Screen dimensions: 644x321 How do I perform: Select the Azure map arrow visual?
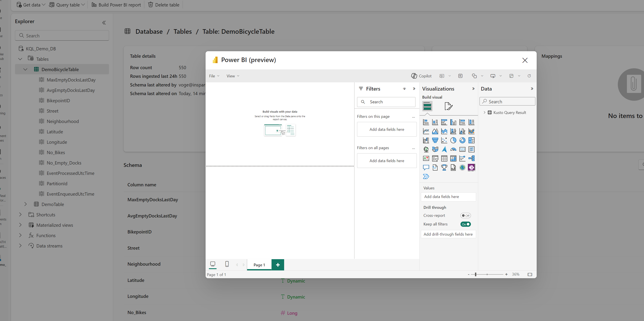pyautogui.click(x=444, y=149)
